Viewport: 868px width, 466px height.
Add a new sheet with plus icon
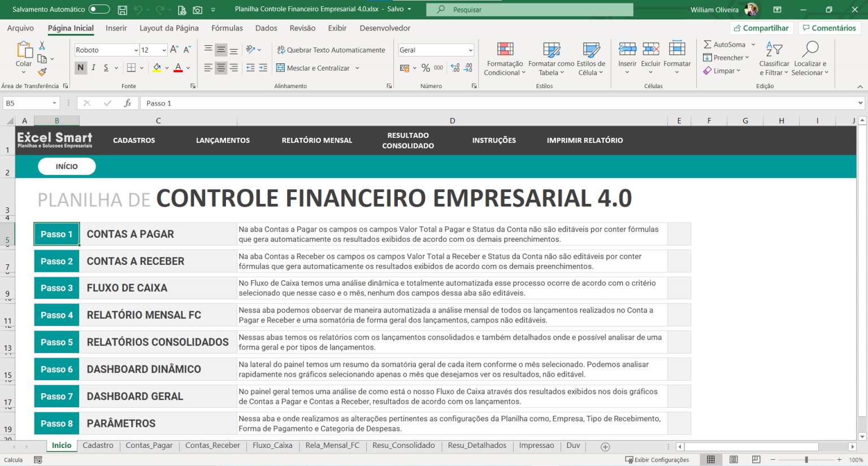tap(605, 447)
